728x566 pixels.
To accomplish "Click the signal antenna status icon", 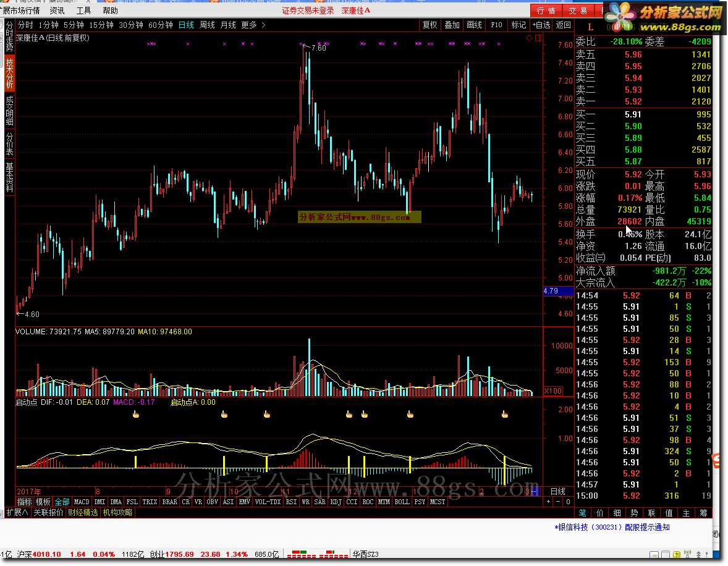I will pyautogui.click(x=688, y=554).
